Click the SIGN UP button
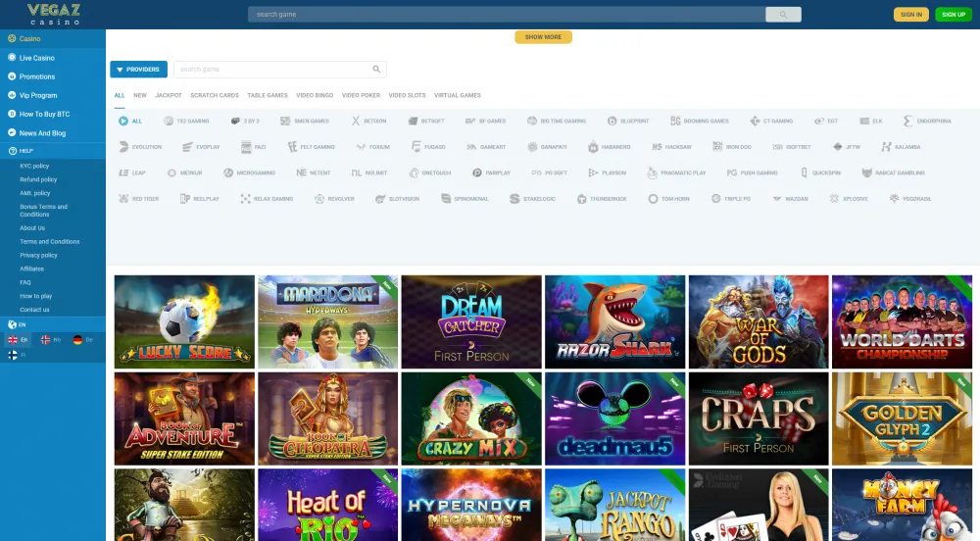The height and width of the screenshot is (541, 980). coord(954,15)
